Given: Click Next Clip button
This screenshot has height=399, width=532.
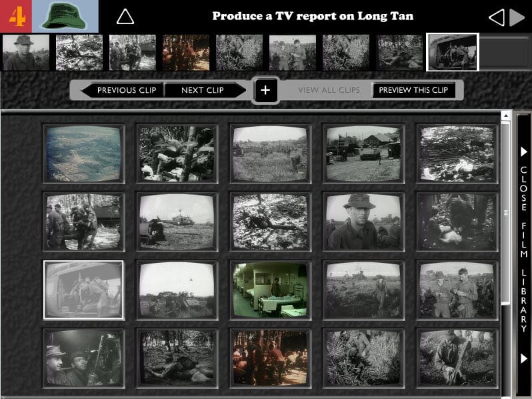Looking at the screenshot, I should [x=205, y=90].
